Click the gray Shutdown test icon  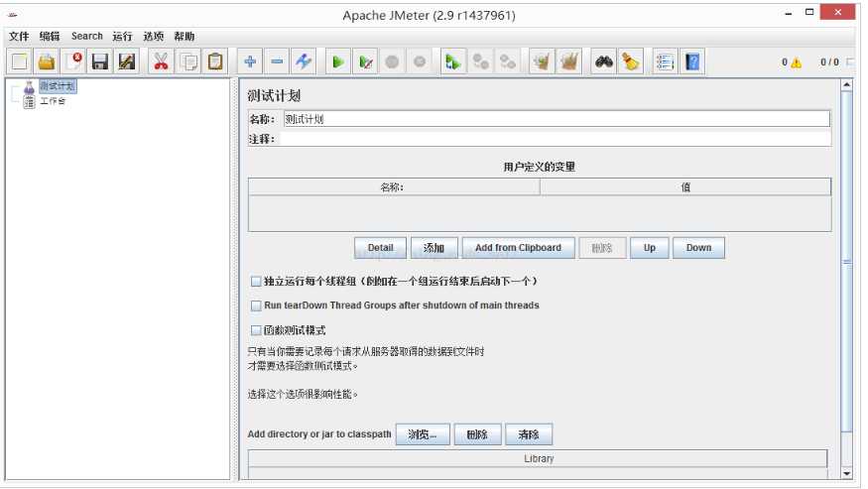[420, 61]
